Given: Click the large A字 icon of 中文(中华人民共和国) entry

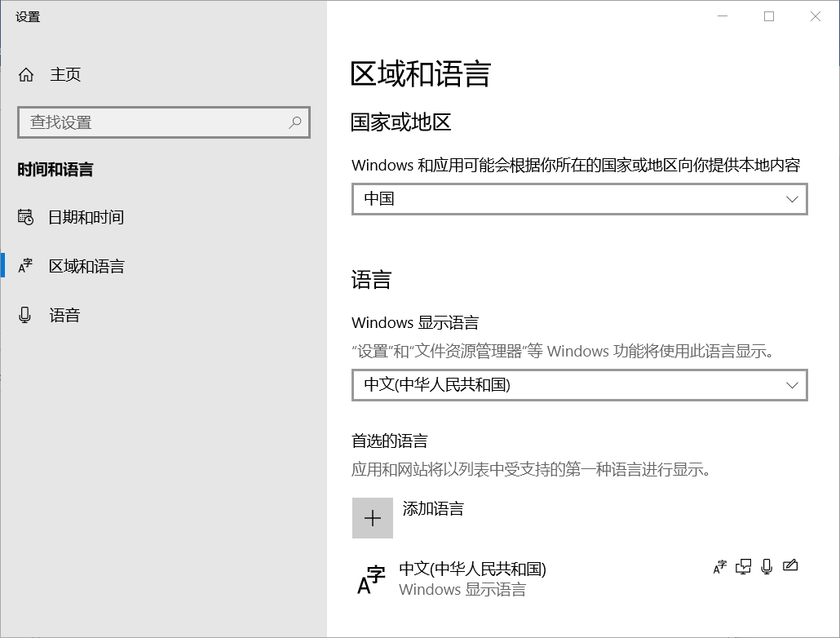Looking at the screenshot, I should [x=371, y=579].
